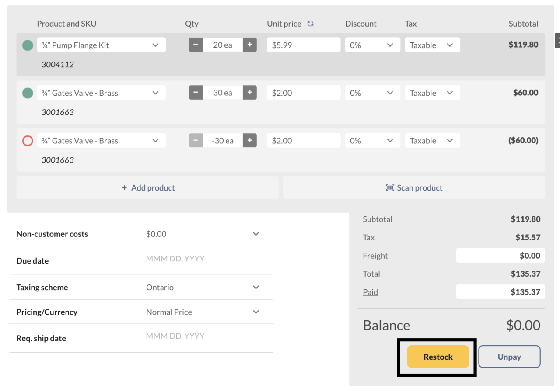Viewport: 560px width, 392px height.
Task: Click minus stepper on Pump Flange Kit row
Action: 196,45
